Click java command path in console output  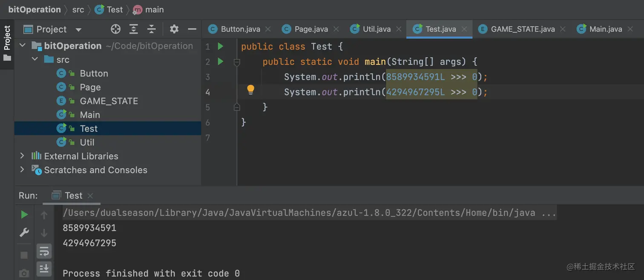(x=310, y=213)
